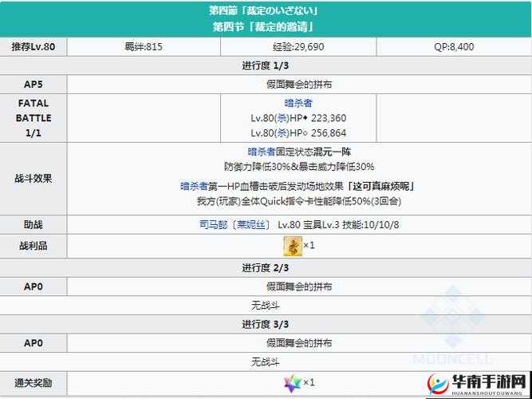Click the 经验:29,690 experience cell

[298, 46]
